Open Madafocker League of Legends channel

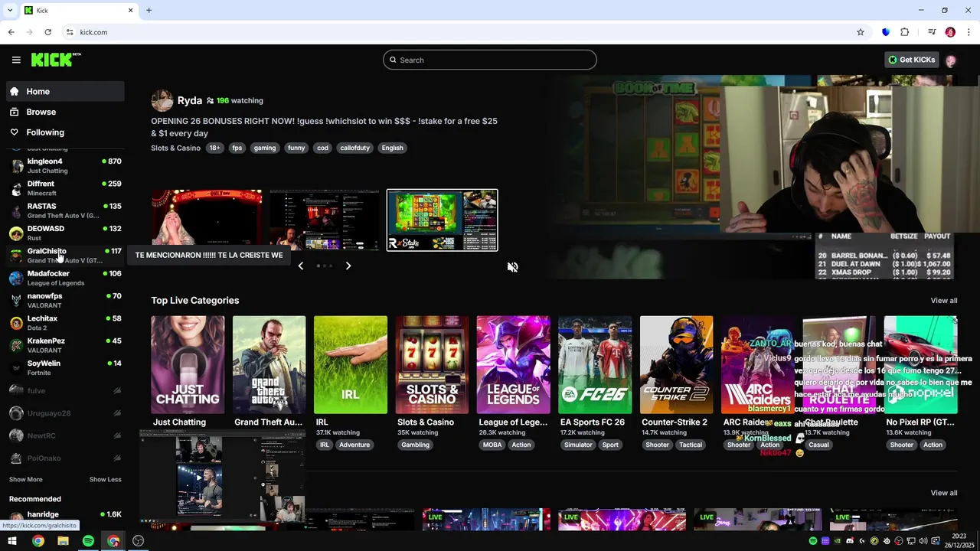65,278
